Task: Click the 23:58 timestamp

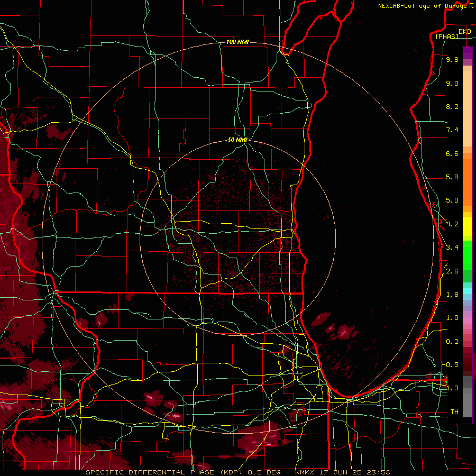Action: (x=378, y=472)
